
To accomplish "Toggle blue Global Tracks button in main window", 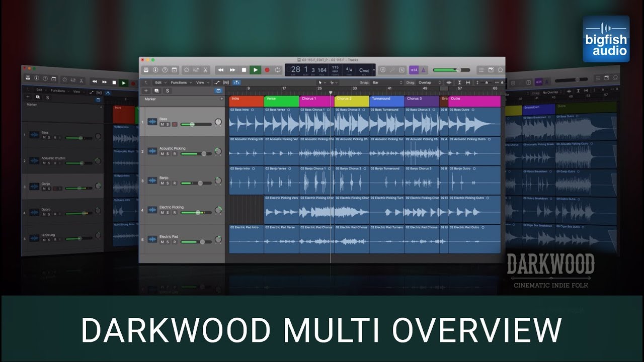I will [x=218, y=90].
